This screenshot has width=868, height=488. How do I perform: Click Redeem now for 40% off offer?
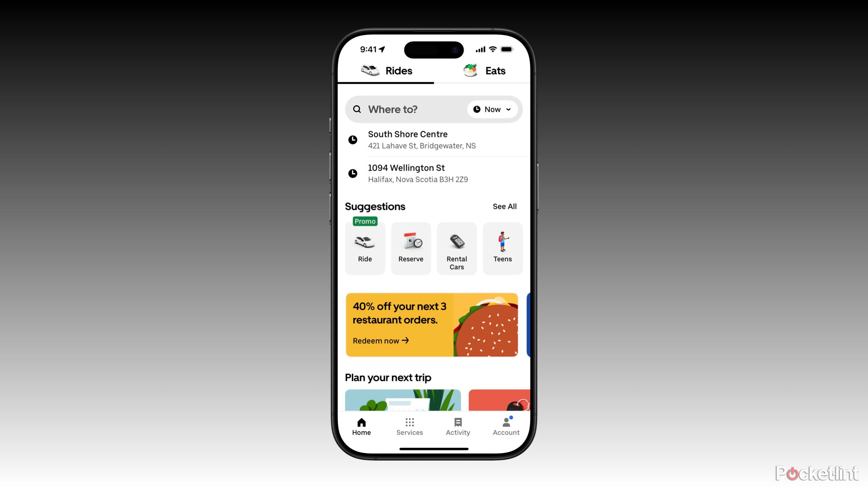point(380,340)
